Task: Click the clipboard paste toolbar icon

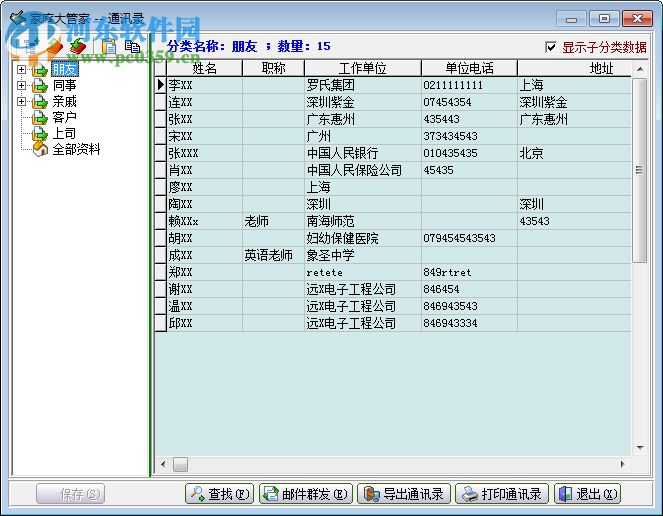Action: click(109, 46)
